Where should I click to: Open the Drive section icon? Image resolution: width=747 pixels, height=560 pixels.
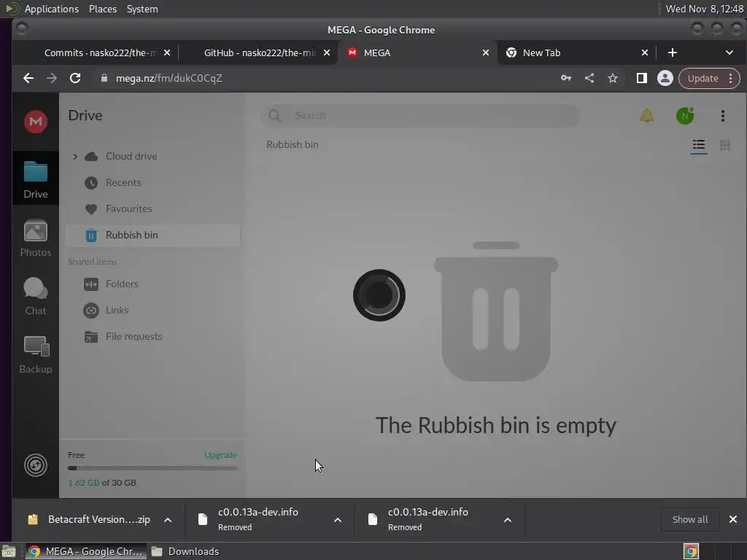tap(36, 179)
